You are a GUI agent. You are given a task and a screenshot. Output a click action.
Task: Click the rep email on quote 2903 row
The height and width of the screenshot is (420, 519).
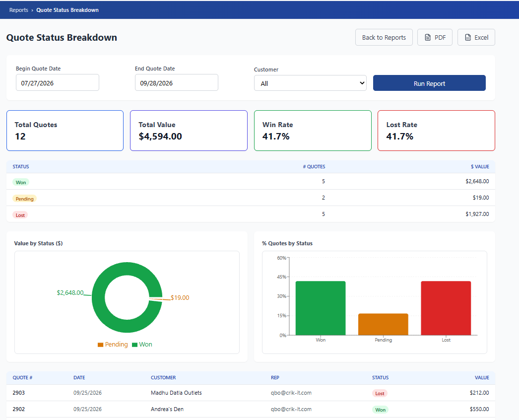[291, 393]
